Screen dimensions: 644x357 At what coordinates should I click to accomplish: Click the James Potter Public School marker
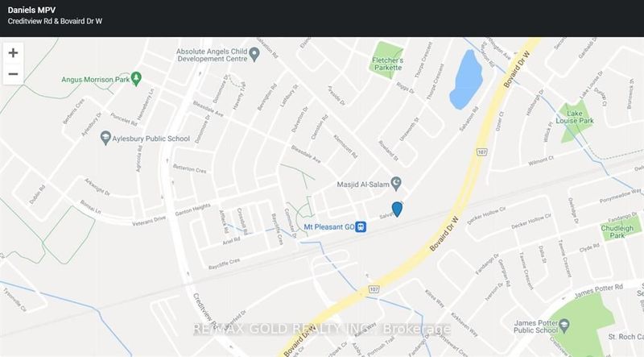pyautogui.click(x=564, y=326)
